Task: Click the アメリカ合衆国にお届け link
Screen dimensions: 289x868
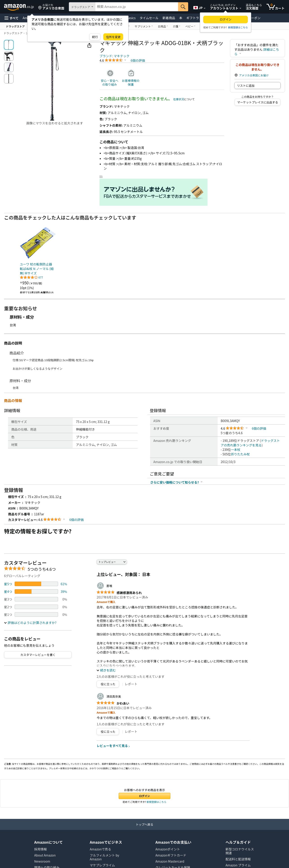Action: pyautogui.click(x=254, y=75)
